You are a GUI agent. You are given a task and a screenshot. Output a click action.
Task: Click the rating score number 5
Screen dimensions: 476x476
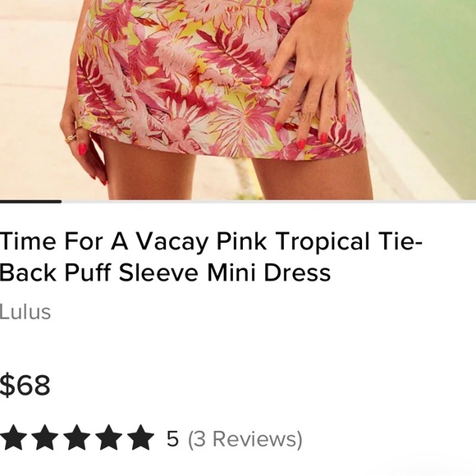172,439
